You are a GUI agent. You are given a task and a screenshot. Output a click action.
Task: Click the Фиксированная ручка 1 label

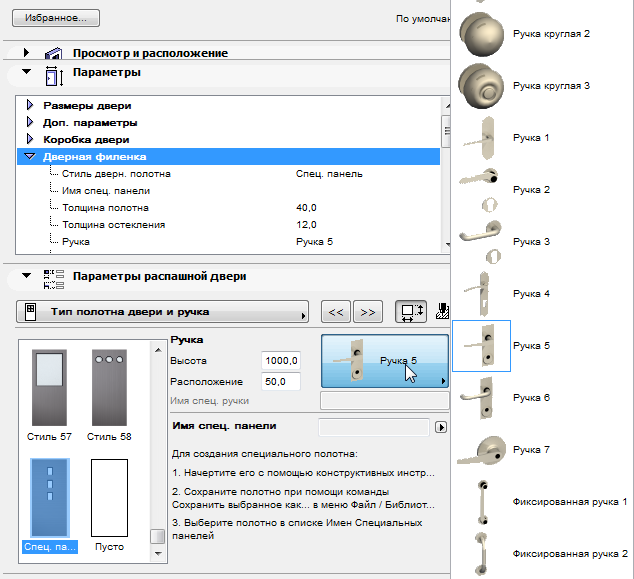tap(570, 502)
